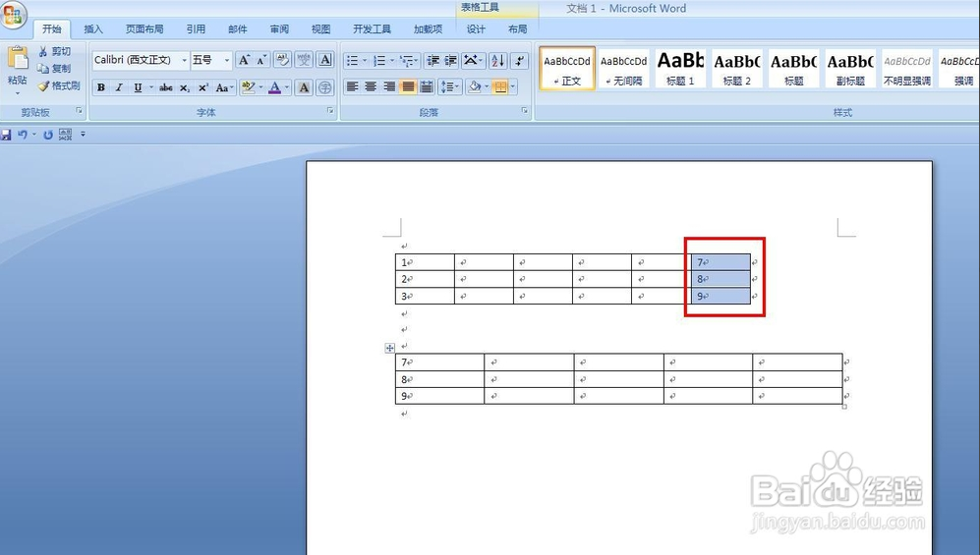Click the Enclose Characters icon
The width and height of the screenshot is (980, 555).
(325, 87)
